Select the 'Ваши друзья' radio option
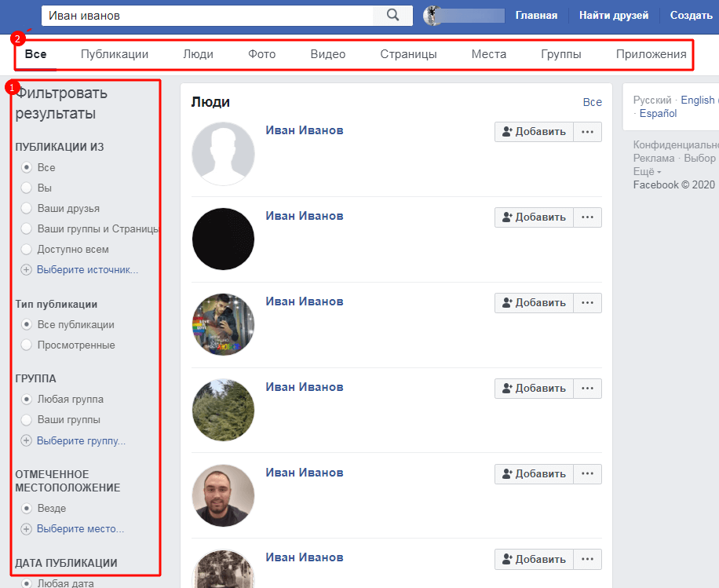Image resolution: width=719 pixels, height=588 pixels. click(x=26, y=209)
